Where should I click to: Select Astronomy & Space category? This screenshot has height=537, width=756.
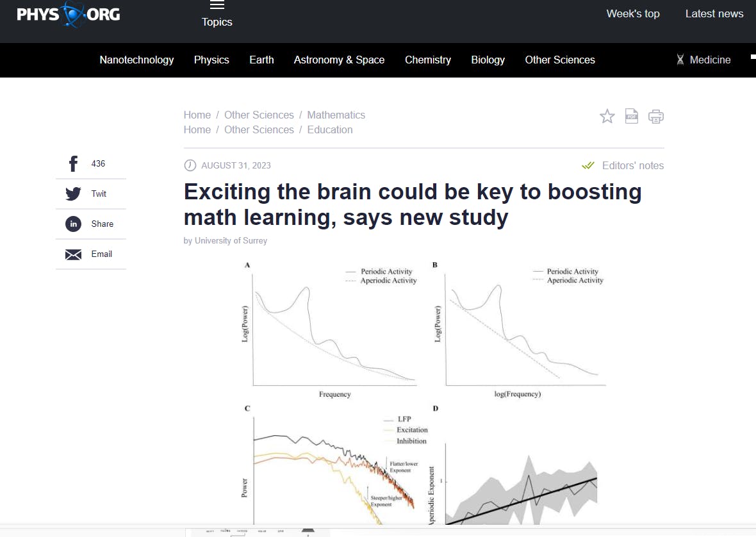click(x=339, y=60)
